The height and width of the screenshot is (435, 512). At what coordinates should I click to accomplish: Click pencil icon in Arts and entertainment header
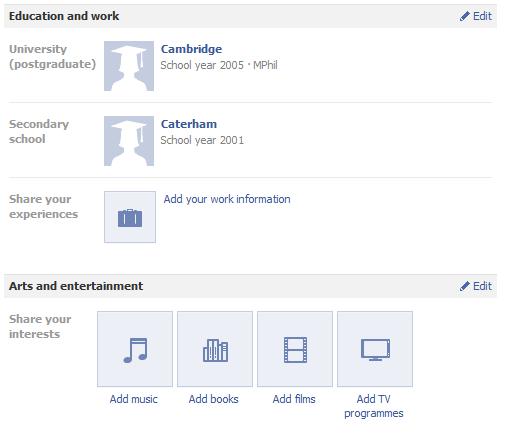click(x=465, y=286)
